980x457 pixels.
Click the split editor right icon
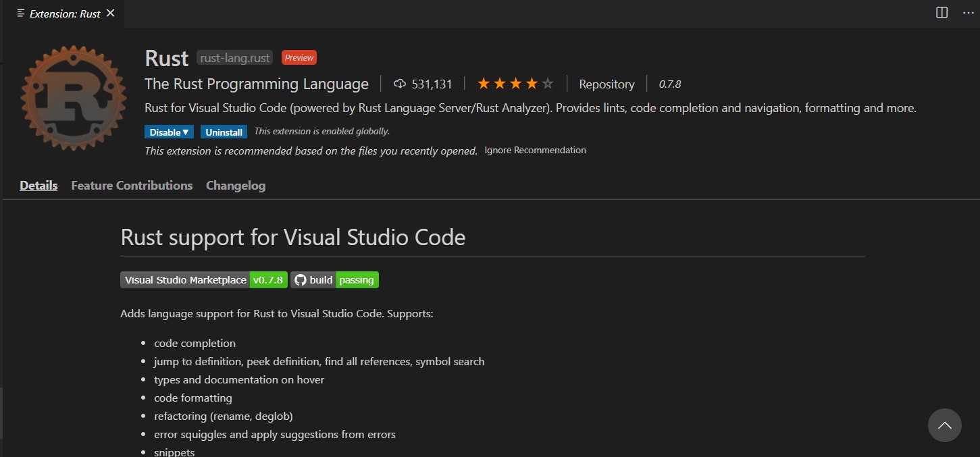click(x=942, y=13)
